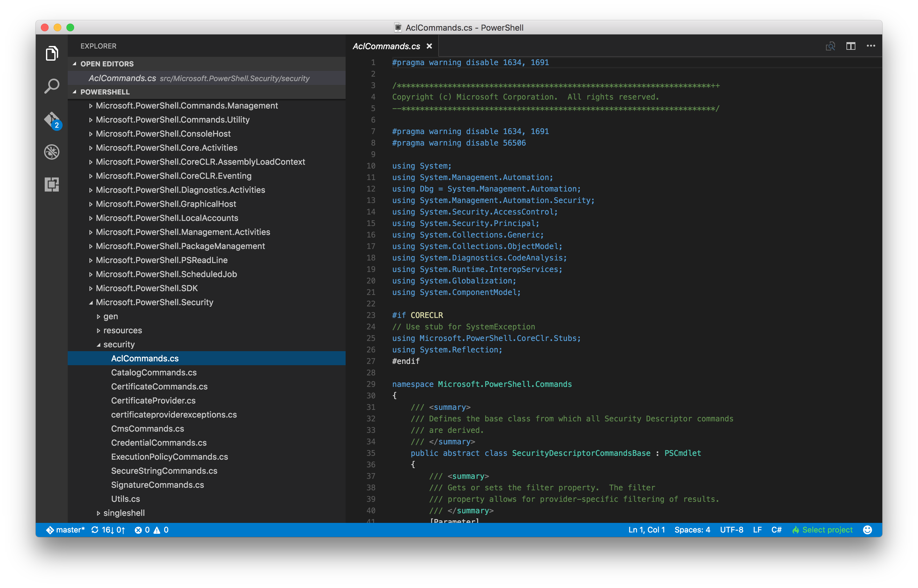
Task: Collapse the OPEN EDITORS section
Action: click(x=207, y=64)
